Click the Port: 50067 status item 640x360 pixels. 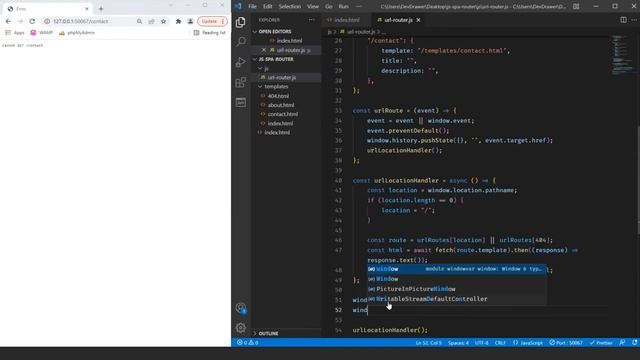coord(566,342)
